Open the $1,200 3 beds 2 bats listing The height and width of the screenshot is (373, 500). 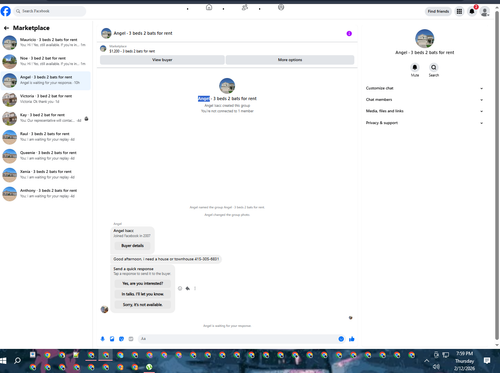pyautogui.click(x=132, y=51)
